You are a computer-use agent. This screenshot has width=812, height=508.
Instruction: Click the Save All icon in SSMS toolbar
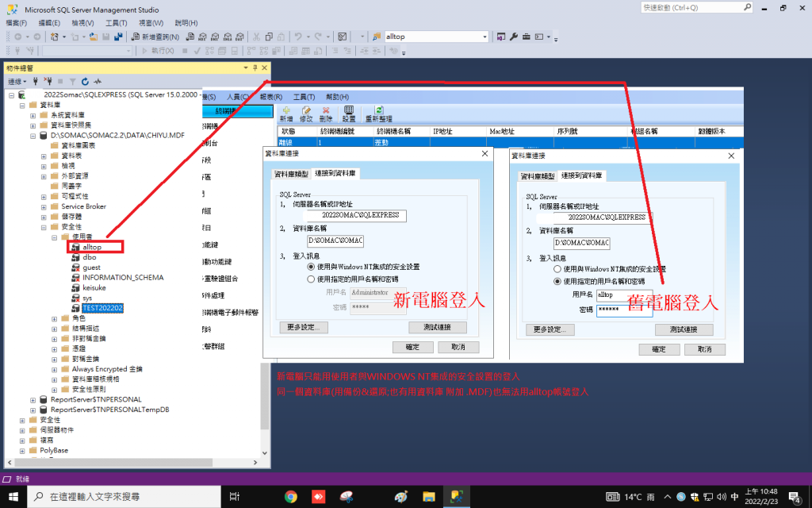(118, 37)
